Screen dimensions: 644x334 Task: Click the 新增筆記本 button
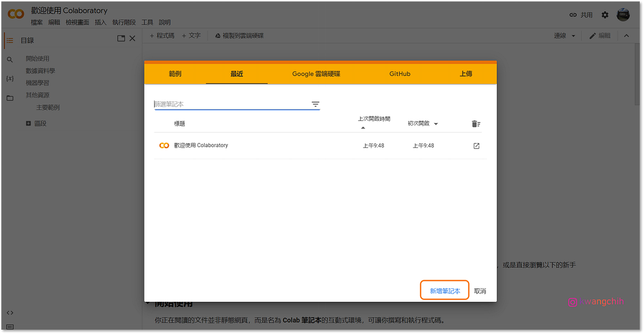tap(444, 290)
